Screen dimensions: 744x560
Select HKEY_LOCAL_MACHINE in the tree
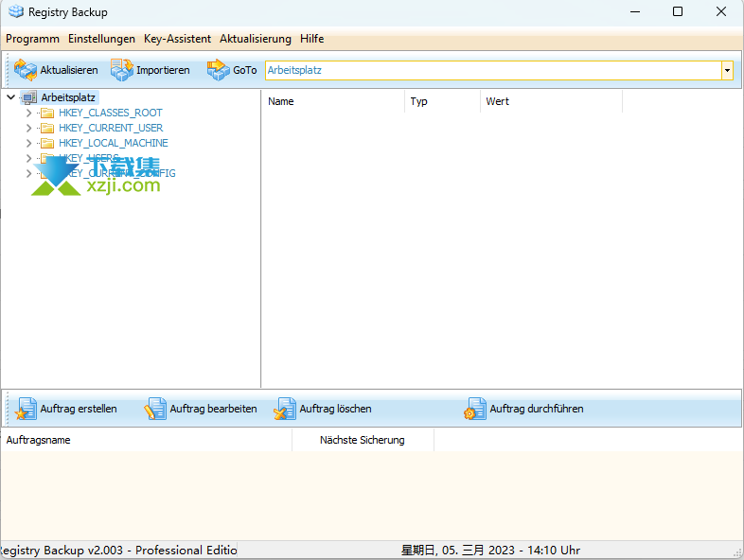114,143
